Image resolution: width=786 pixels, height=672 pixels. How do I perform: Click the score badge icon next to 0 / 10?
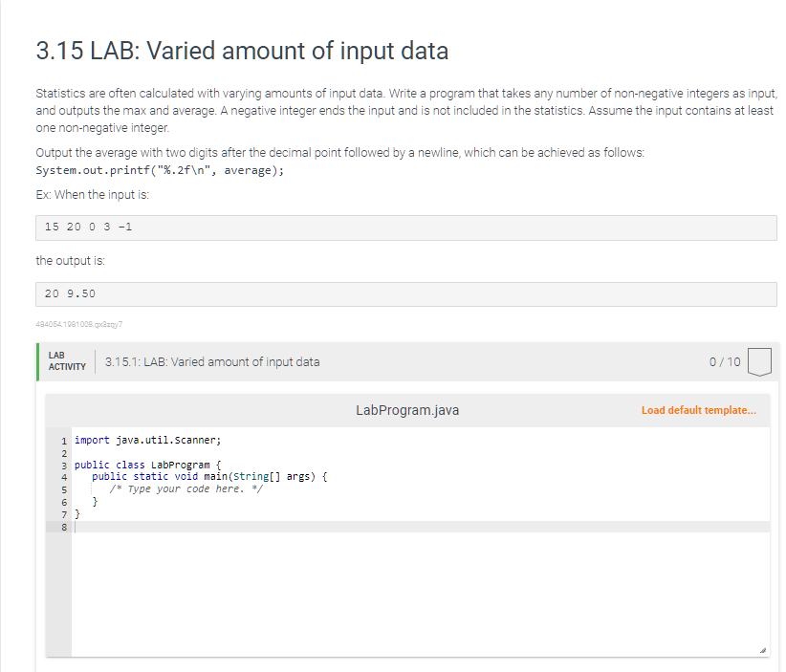point(759,361)
